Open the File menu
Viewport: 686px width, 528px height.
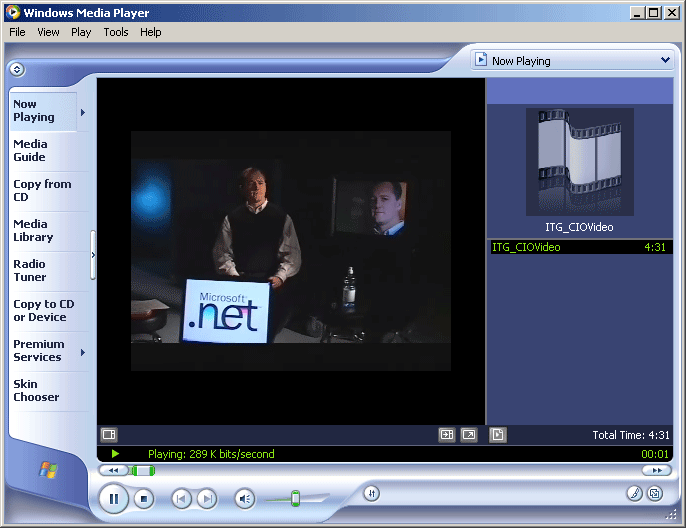[17, 32]
